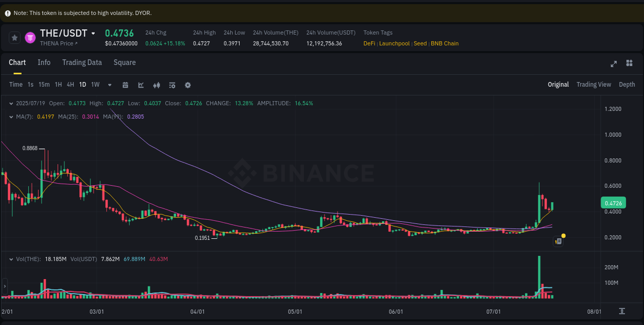Collapse the OHLC data row using its chevron
The height and width of the screenshot is (325, 644).
click(11, 103)
